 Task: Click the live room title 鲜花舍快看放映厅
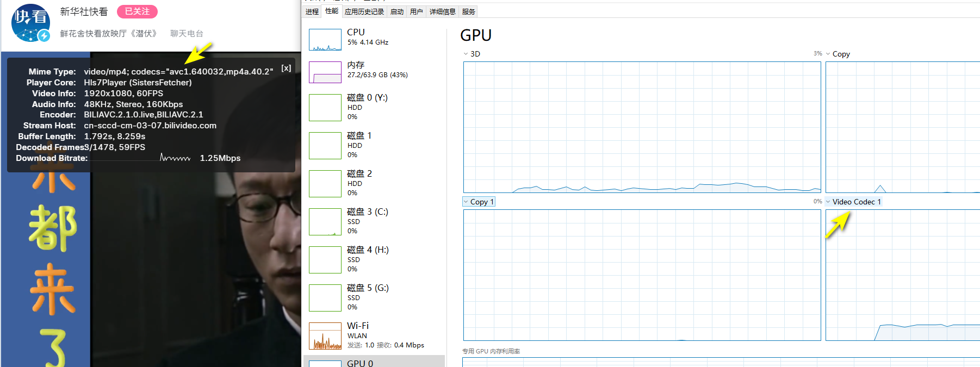[x=109, y=34]
